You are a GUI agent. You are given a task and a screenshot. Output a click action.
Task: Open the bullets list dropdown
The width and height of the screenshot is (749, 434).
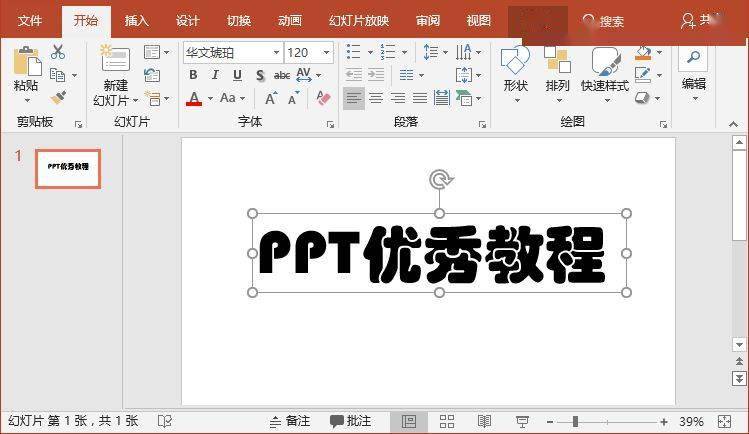pos(371,52)
